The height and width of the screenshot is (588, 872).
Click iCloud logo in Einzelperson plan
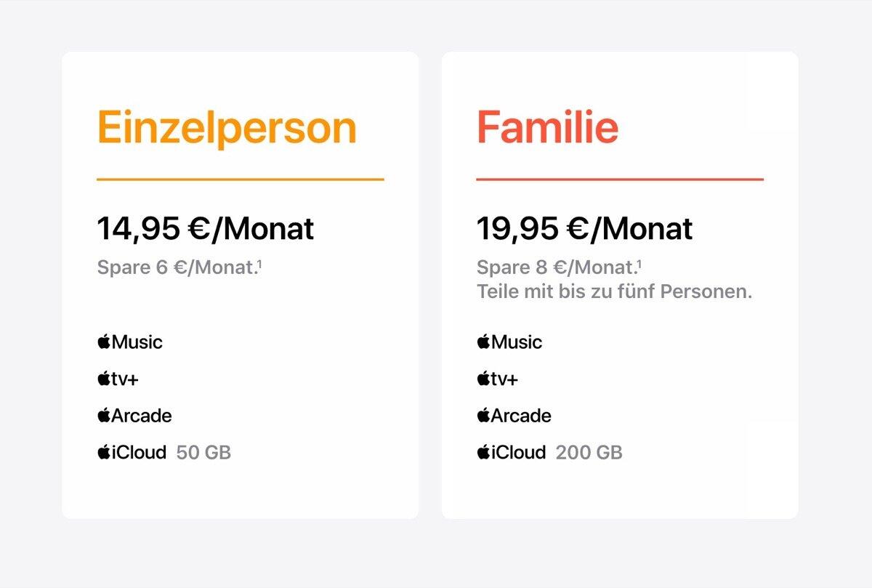click(x=132, y=452)
